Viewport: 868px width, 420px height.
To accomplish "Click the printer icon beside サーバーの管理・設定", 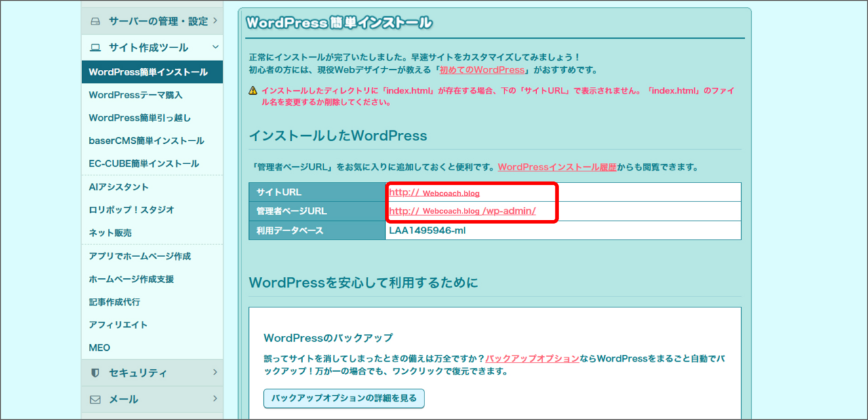I will click(96, 20).
